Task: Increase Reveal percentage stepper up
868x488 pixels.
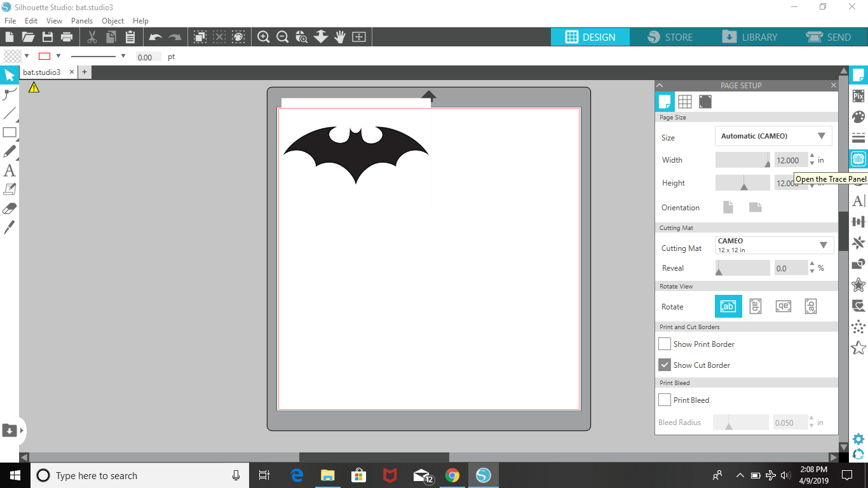Action: pyautogui.click(x=812, y=264)
